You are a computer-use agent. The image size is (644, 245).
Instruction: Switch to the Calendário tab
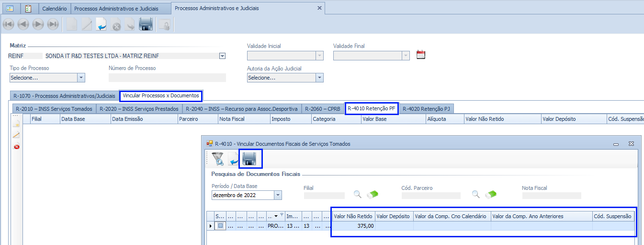(x=55, y=9)
